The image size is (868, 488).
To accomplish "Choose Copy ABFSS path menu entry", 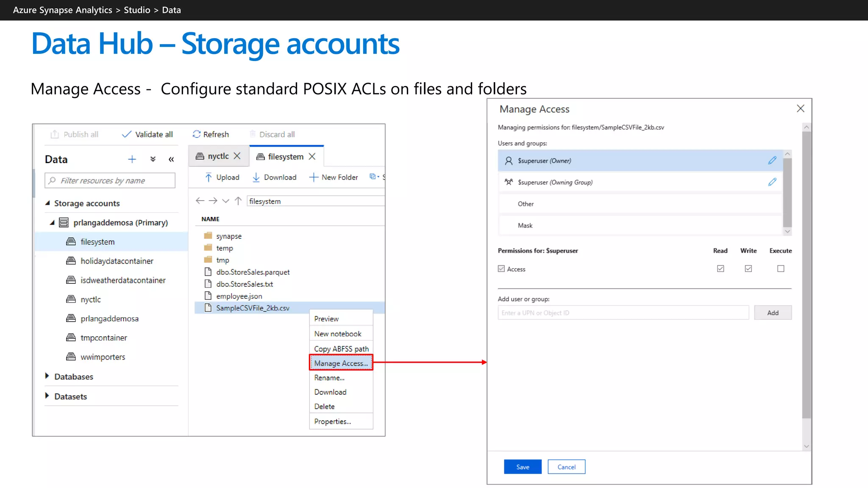I will pyautogui.click(x=341, y=349).
